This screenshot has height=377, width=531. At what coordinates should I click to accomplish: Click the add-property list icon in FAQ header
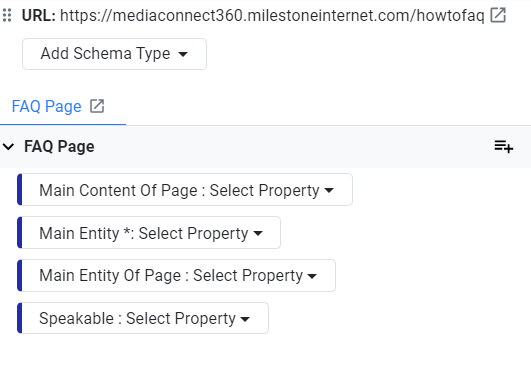(504, 147)
